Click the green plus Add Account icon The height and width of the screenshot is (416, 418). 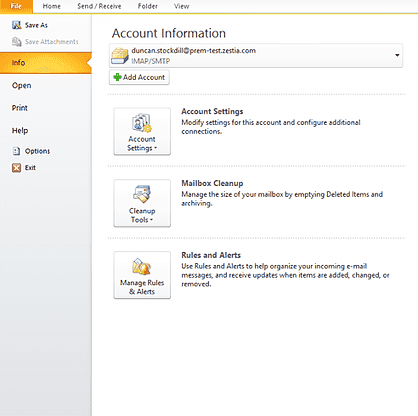tap(117, 77)
